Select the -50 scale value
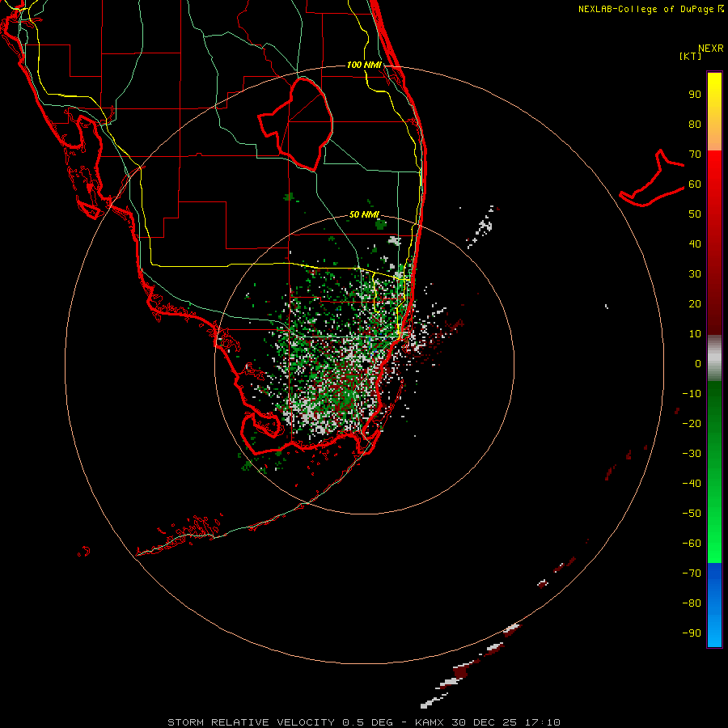 (x=692, y=514)
